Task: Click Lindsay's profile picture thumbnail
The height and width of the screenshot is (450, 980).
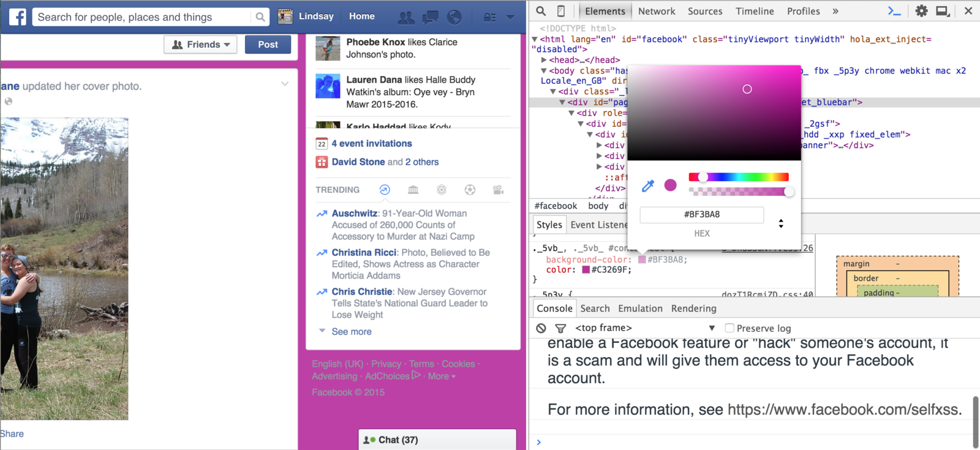Action: [x=285, y=17]
